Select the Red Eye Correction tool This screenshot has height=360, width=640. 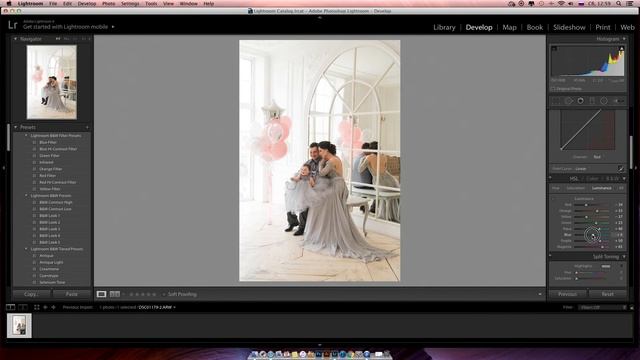coord(580,101)
